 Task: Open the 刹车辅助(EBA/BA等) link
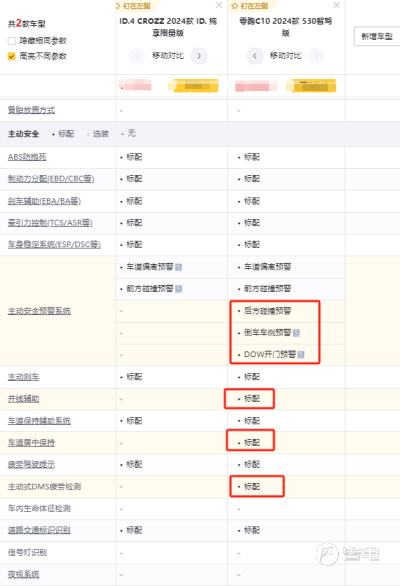(44, 201)
